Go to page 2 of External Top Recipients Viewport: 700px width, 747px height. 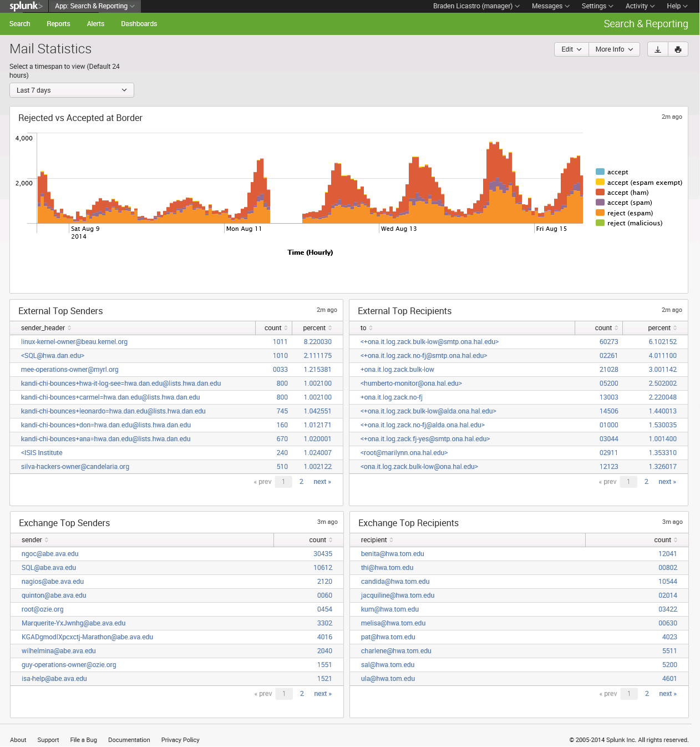point(646,482)
